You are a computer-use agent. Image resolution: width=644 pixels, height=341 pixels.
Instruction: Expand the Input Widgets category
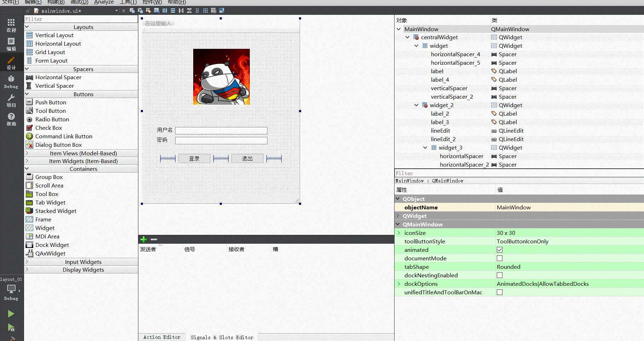click(x=27, y=262)
